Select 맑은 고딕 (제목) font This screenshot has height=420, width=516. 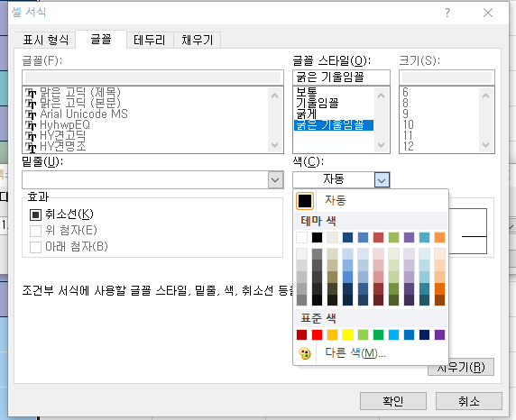click(x=80, y=92)
